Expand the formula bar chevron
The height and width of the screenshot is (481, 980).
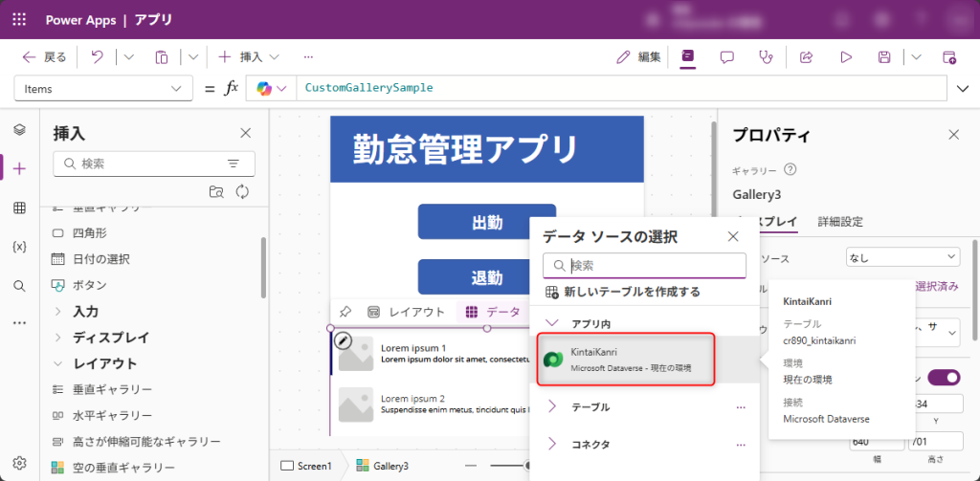coord(963,89)
